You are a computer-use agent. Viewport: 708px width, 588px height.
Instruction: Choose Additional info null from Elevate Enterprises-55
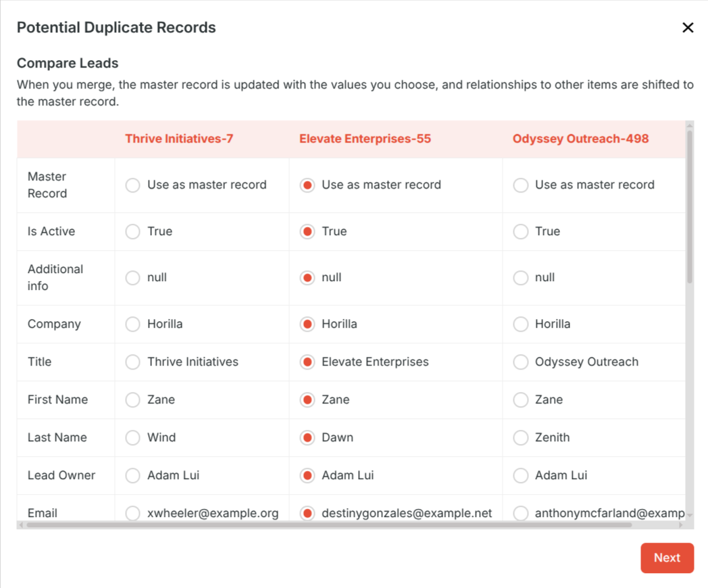[307, 278]
